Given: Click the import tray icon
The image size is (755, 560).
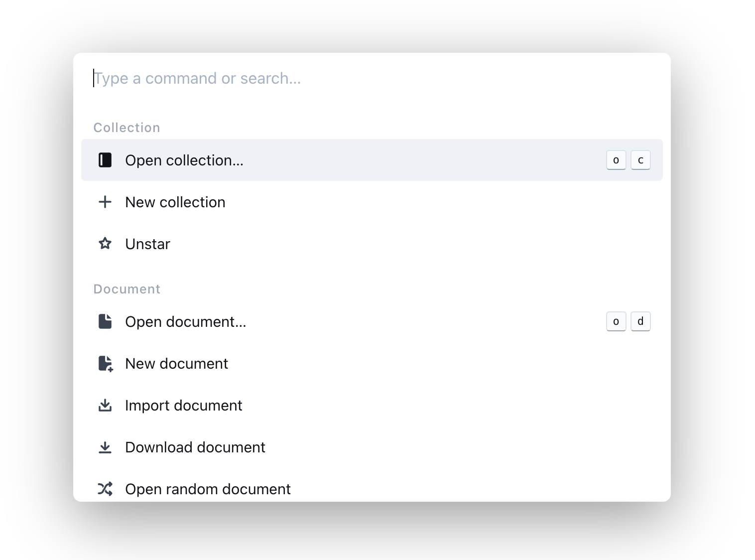Looking at the screenshot, I should (105, 405).
